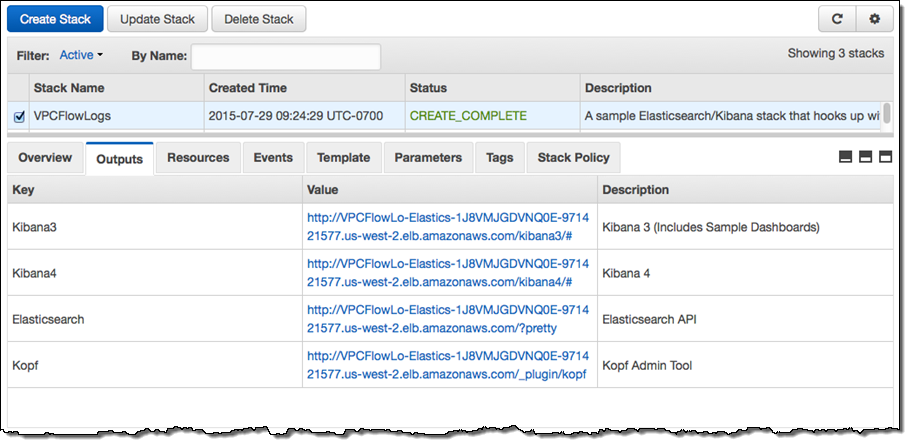View the Template tab
Screen dimensions: 910x445
click(x=343, y=158)
